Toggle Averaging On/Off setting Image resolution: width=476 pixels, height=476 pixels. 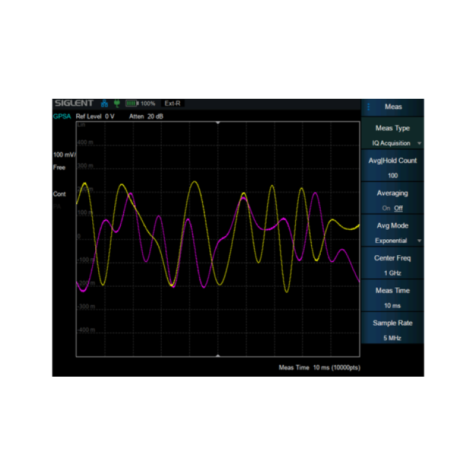392,208
